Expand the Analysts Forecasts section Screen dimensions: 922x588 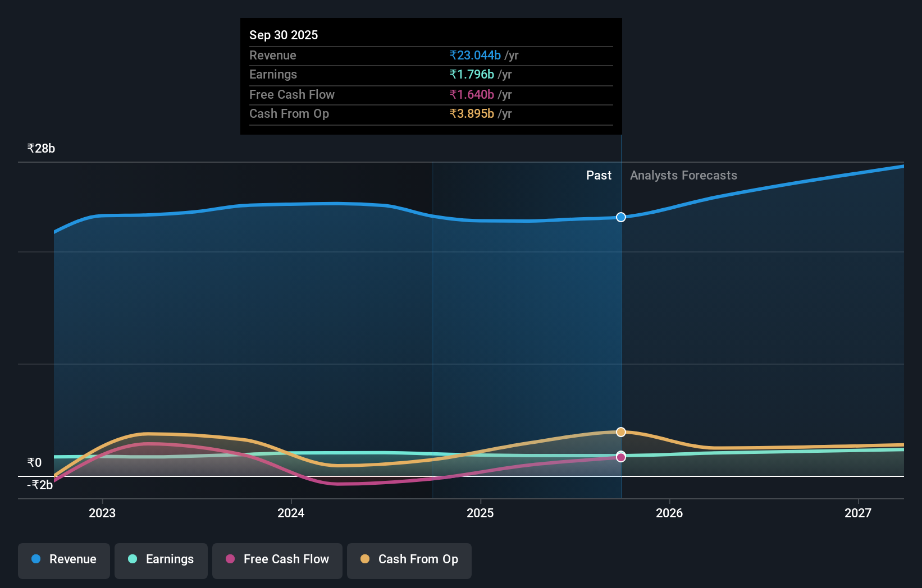[x=683, y=175]
